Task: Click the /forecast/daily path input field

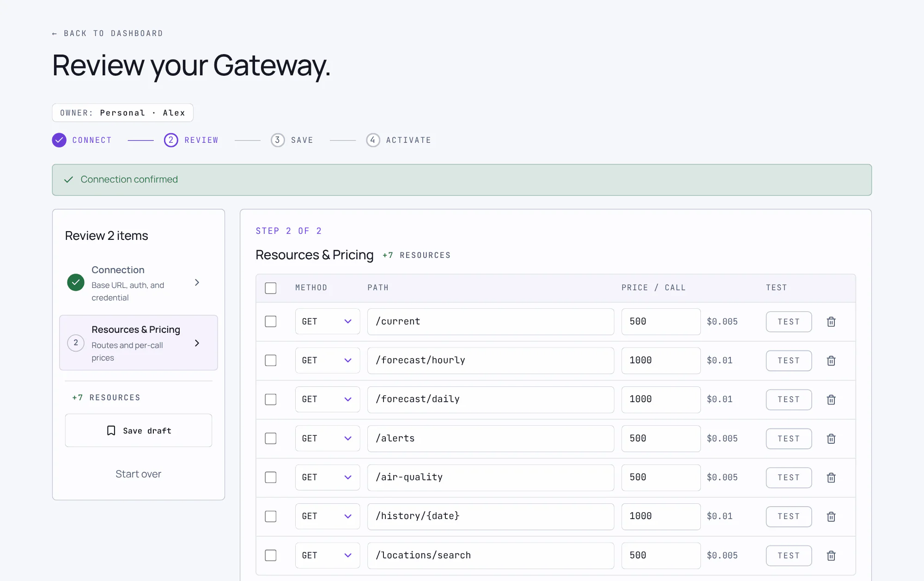Action: (x=491, y=399)
